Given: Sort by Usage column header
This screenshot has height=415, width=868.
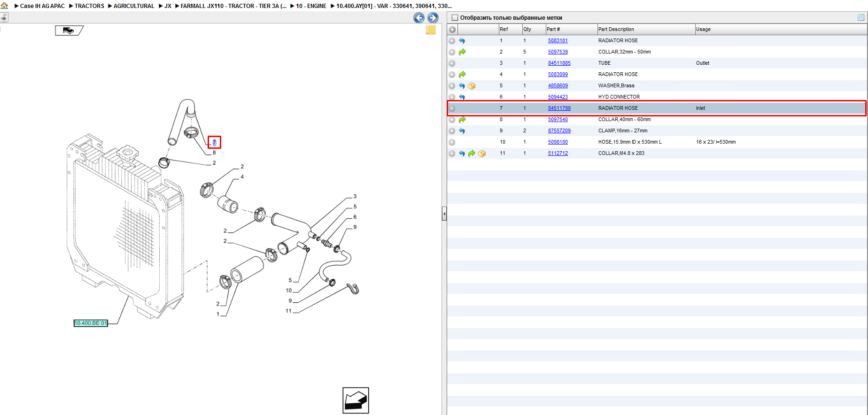Looking at the screenshot, I should point(781,30).
